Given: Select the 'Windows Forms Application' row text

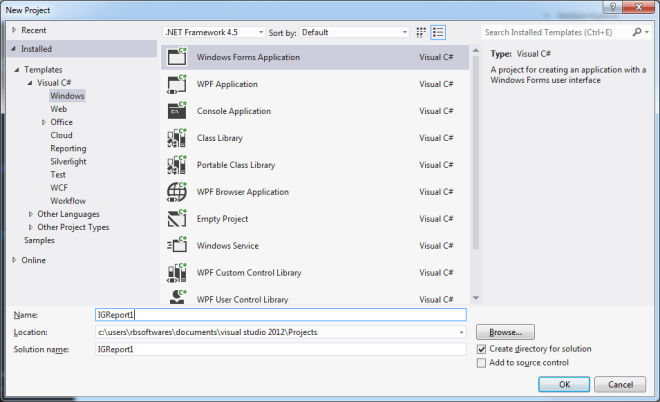Looking at the screenshot, I should (248, 57).
